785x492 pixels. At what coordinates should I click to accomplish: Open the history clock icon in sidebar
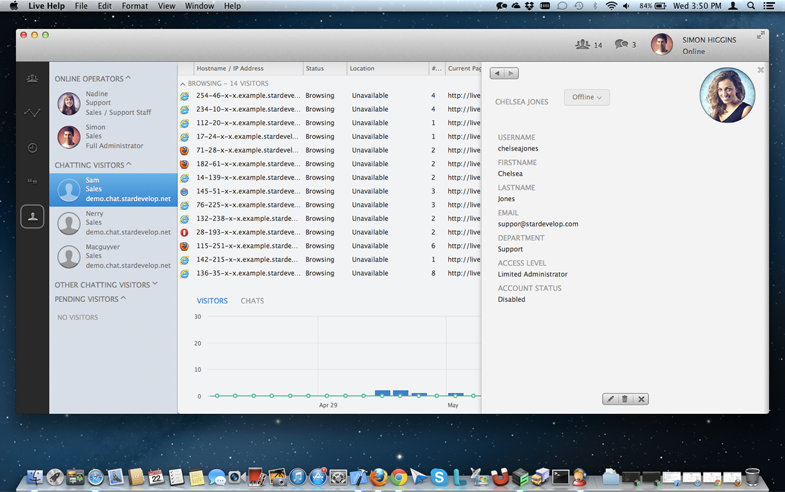(x=32, y=148)
